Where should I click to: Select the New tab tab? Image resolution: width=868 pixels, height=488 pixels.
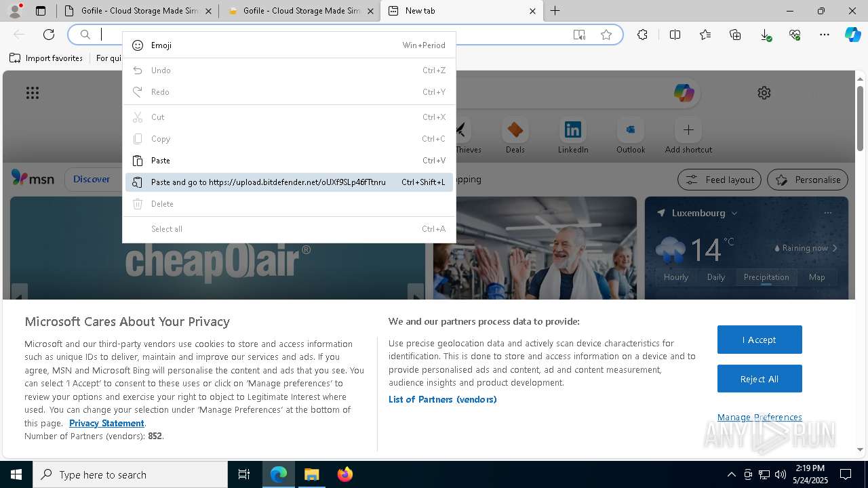pyautogui.click(x=462, y=11)
